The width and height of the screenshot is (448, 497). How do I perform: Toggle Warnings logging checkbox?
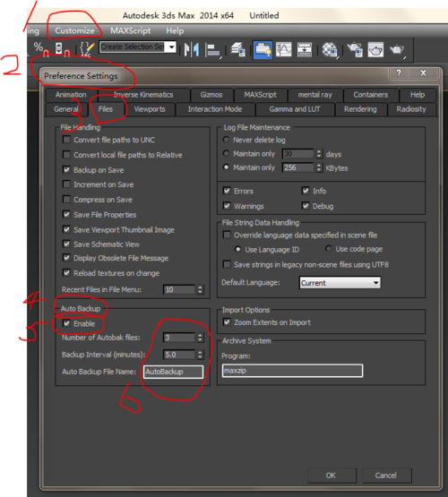(x=227, y=206)
